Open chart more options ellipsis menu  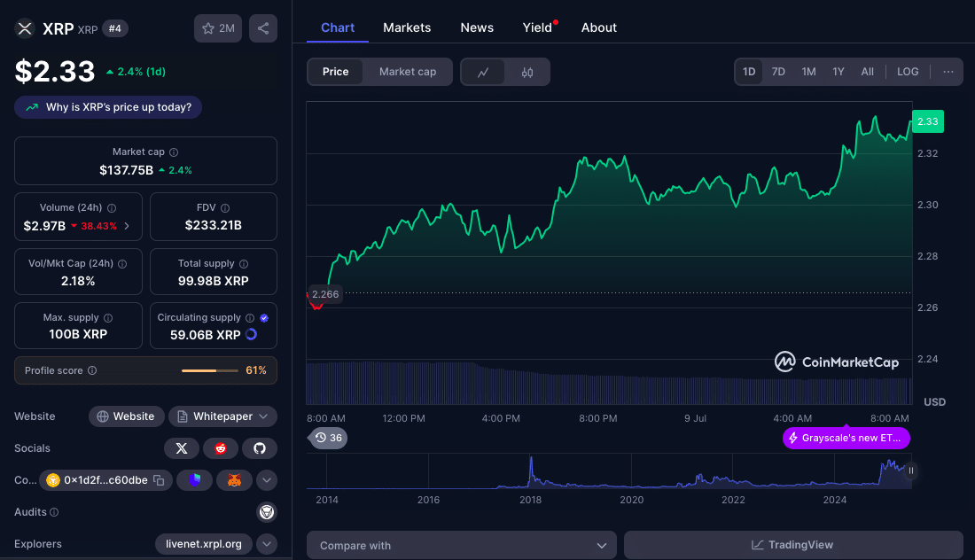pos(948,72)
